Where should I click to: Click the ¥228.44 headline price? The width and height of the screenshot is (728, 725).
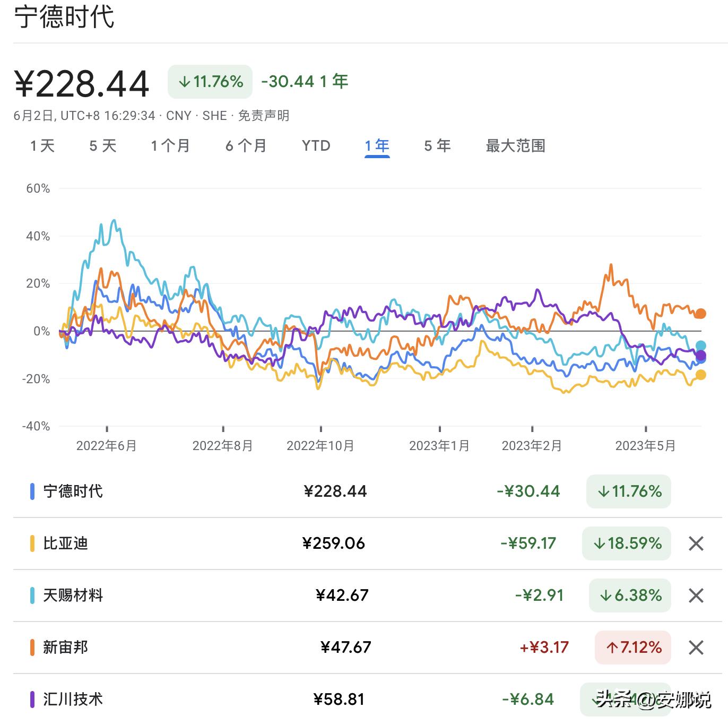[82, 84]
